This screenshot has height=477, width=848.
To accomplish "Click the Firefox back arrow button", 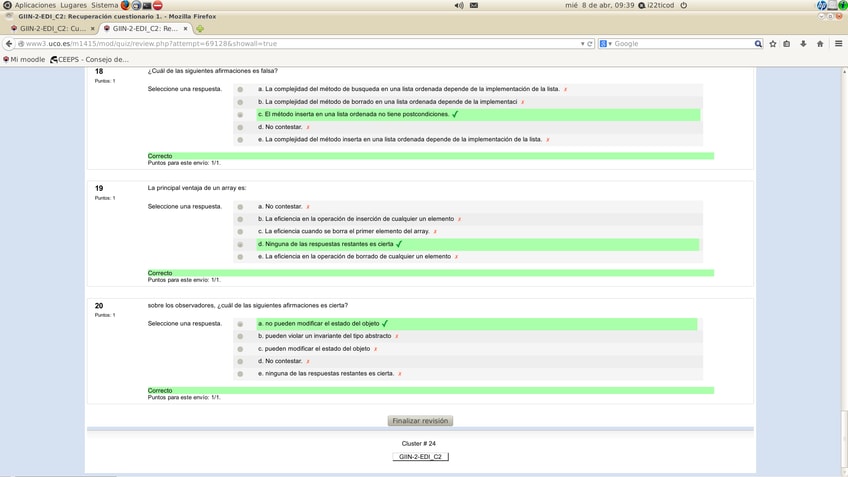I will click(x=9, y=44).
